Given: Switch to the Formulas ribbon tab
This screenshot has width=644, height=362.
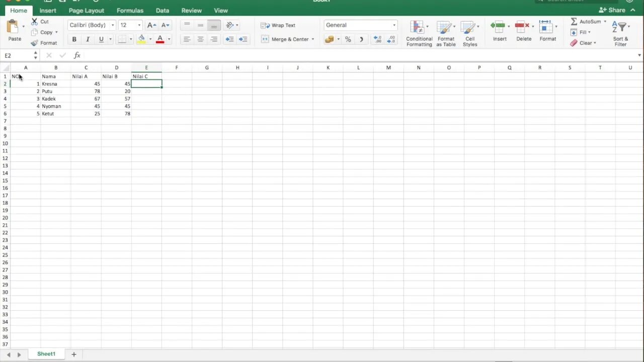Looking at the screenshot, I should pos(130,10).
